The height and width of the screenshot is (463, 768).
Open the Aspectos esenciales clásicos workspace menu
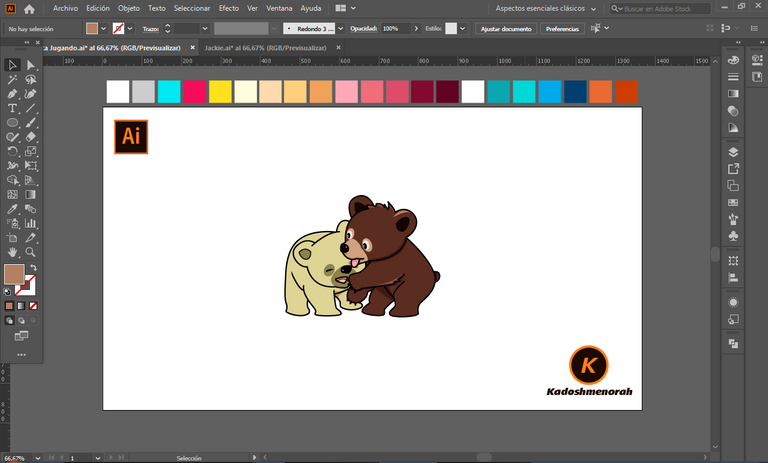(x=545, y=8)
